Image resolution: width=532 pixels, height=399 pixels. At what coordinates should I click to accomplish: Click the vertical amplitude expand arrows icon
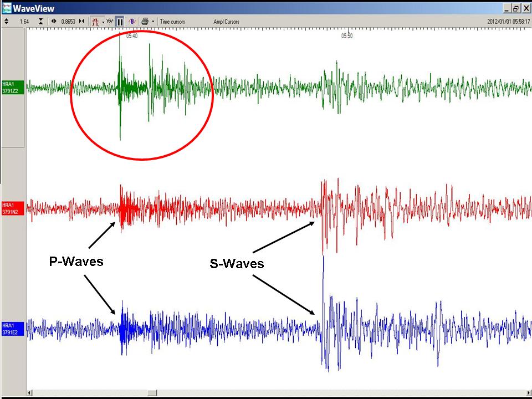point(6,22)
